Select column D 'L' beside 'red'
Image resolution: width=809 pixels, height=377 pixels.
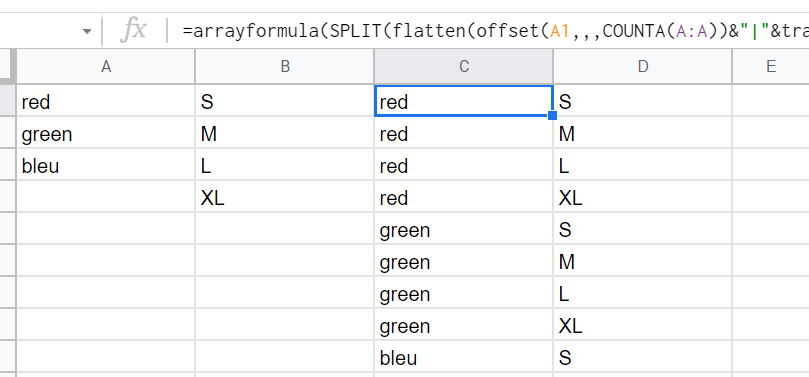[642, 165]
